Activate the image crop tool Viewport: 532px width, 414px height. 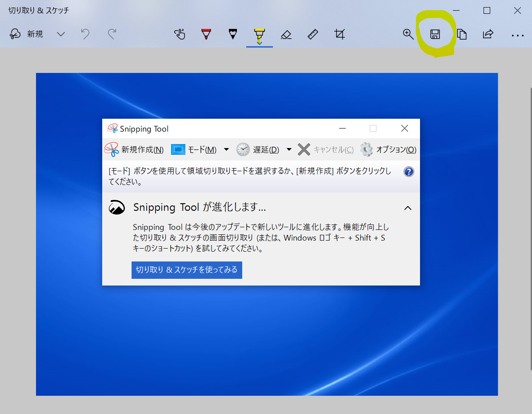click(x=339, y=34)
